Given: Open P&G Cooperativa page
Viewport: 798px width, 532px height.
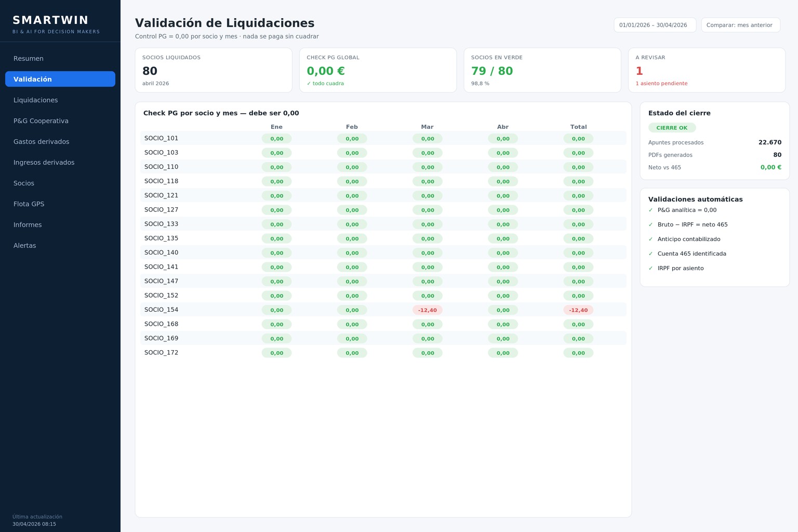Looking at the screenshot, I should pos(60,121).
